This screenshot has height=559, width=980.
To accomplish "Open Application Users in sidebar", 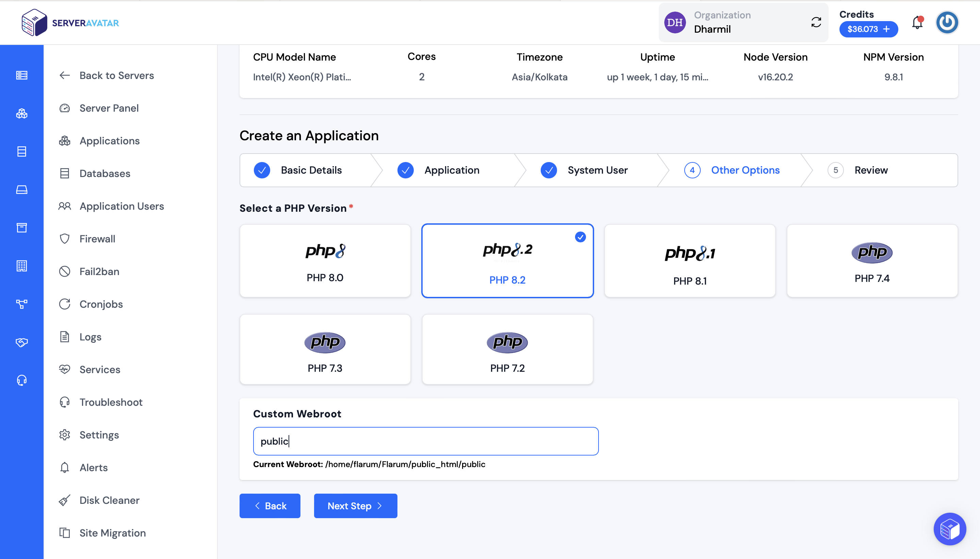I will coord(111,206).
